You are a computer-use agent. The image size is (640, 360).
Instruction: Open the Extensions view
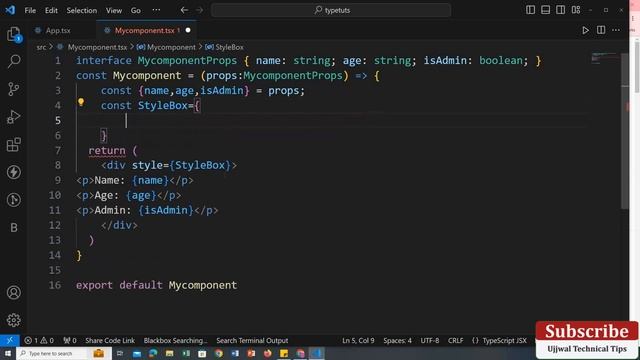[13, 144]
